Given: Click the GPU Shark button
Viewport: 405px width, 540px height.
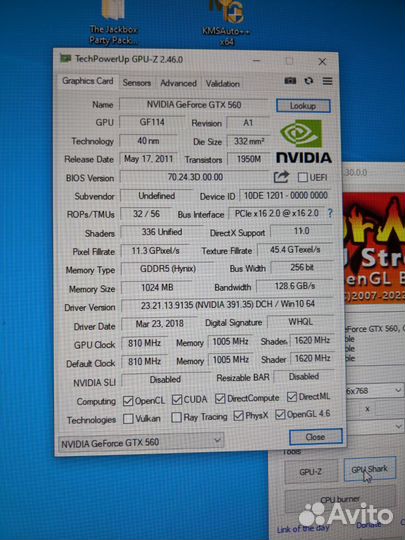Looking at the screenshot, I should click(x=370, y=469).
